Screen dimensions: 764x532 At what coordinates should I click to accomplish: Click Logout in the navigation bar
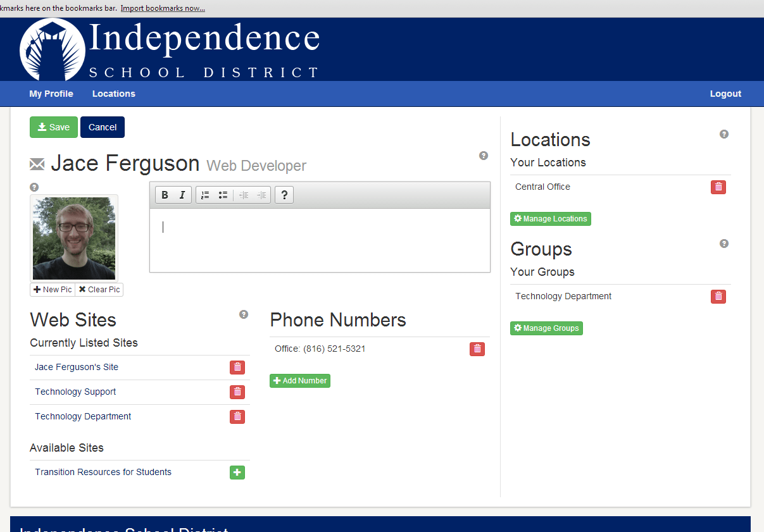[x=725, y=94]
